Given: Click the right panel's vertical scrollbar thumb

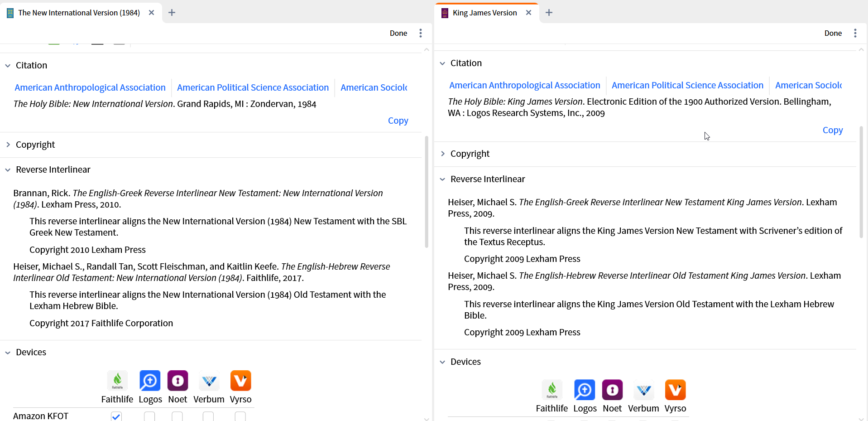Looking at the screenshot, I should tap(861, 182).
